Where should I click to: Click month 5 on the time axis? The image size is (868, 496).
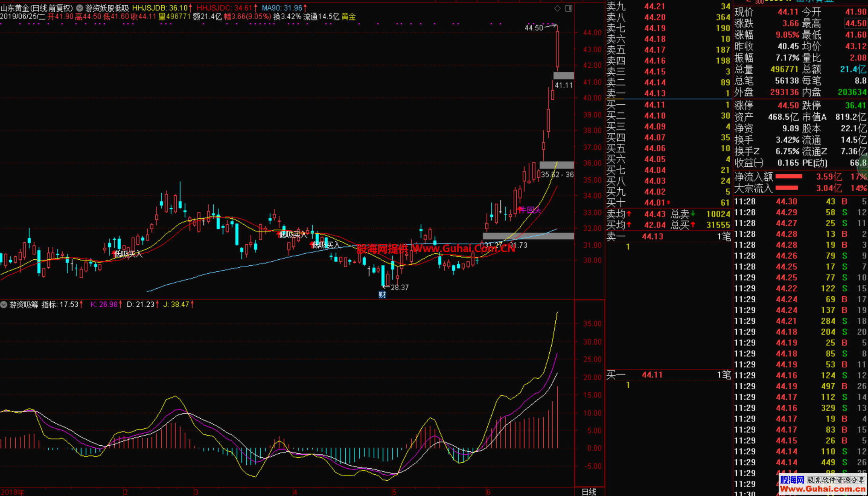[394, 492]
